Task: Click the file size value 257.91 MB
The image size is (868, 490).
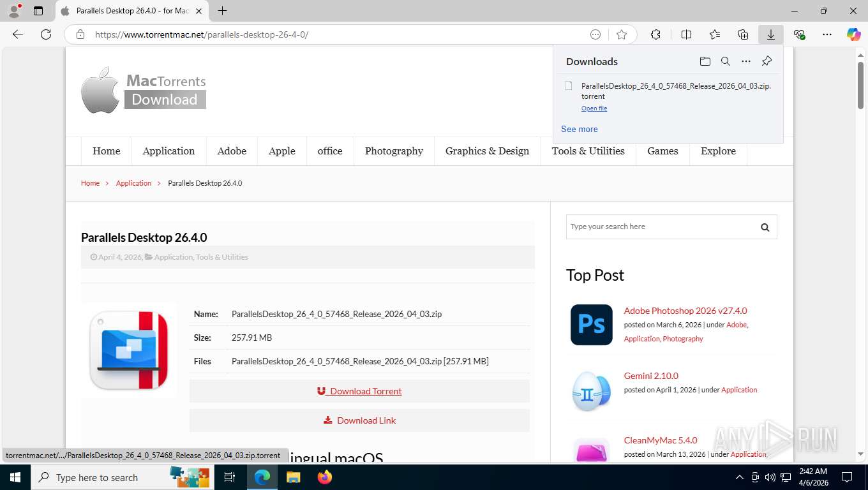Action: coord(251,338)
